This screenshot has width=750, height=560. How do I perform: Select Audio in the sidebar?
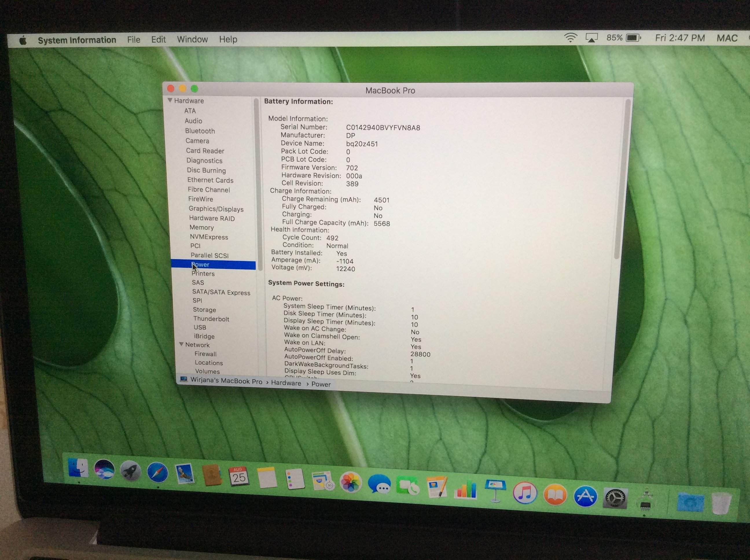click(194, 121)
